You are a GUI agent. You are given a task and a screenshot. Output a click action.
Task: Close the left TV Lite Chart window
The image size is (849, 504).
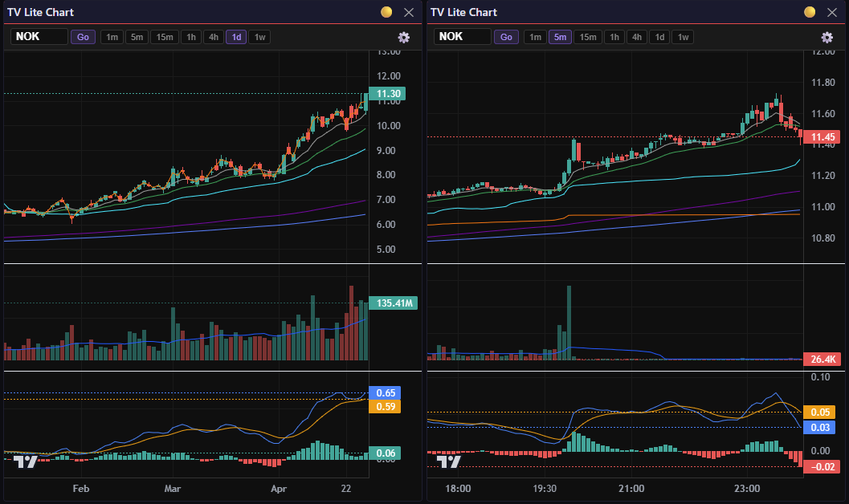(x=409, y=12)
